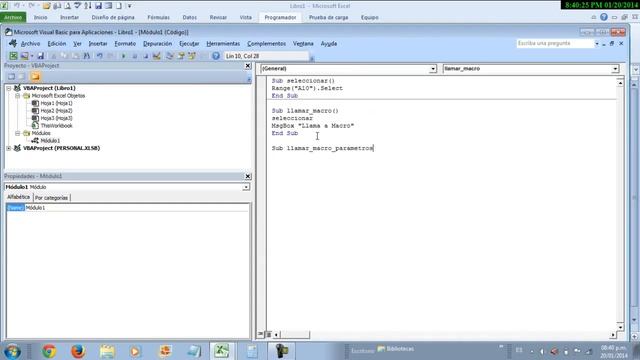The image size is (640, 360).
Task: Click the camera recorder taskbar icon
Action: (281, 351)
